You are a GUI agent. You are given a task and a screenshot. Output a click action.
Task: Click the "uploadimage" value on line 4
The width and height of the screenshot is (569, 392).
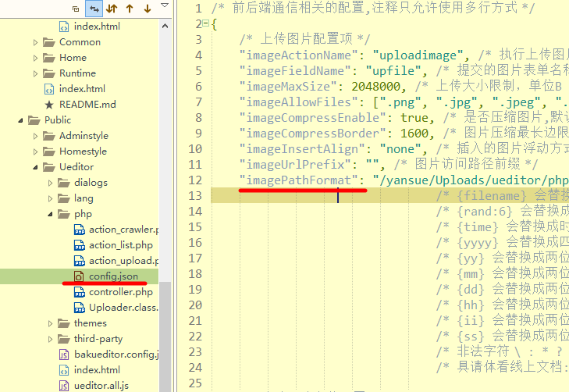418,55
